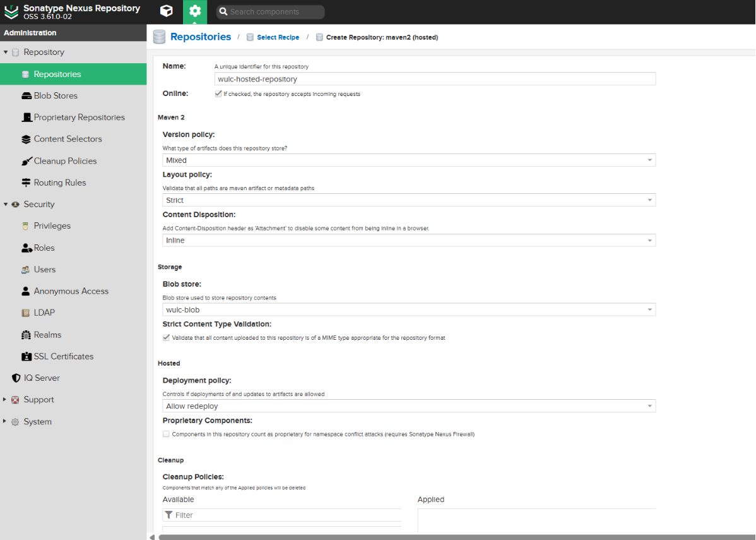The height and width of the screenshot is (540, 756).
Task: Click the Roles icon
Action: 27,248
